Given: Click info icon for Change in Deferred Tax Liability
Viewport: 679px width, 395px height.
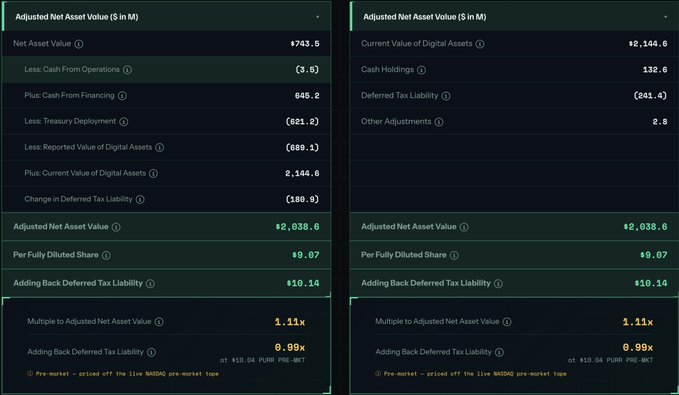Looking at the screenshot, I should pos(140,199).
